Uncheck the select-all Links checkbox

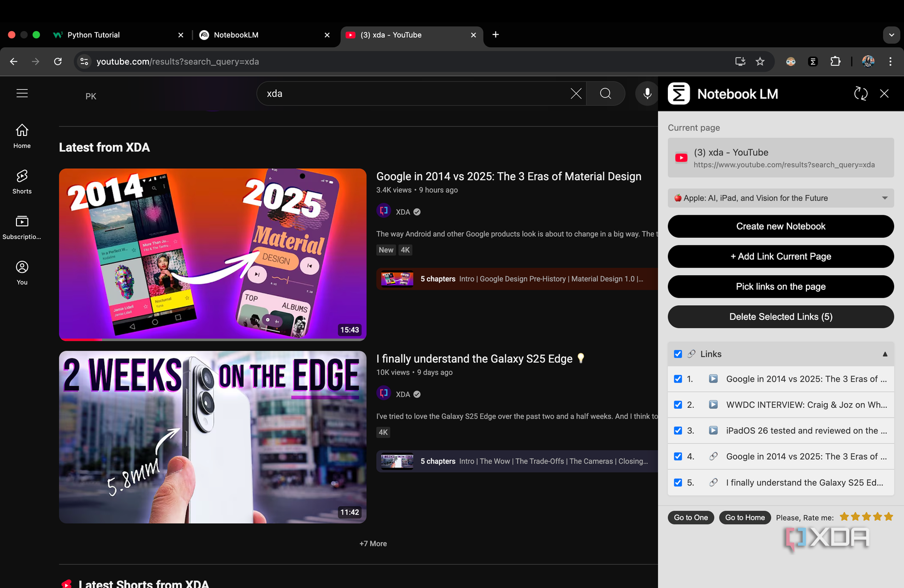point(678,353)
